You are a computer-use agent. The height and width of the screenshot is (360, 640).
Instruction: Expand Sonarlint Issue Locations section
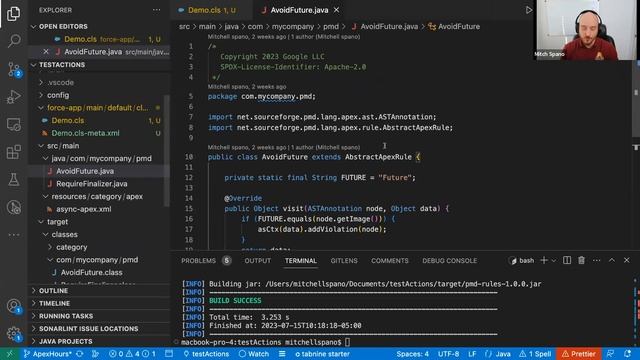(88, 329)
